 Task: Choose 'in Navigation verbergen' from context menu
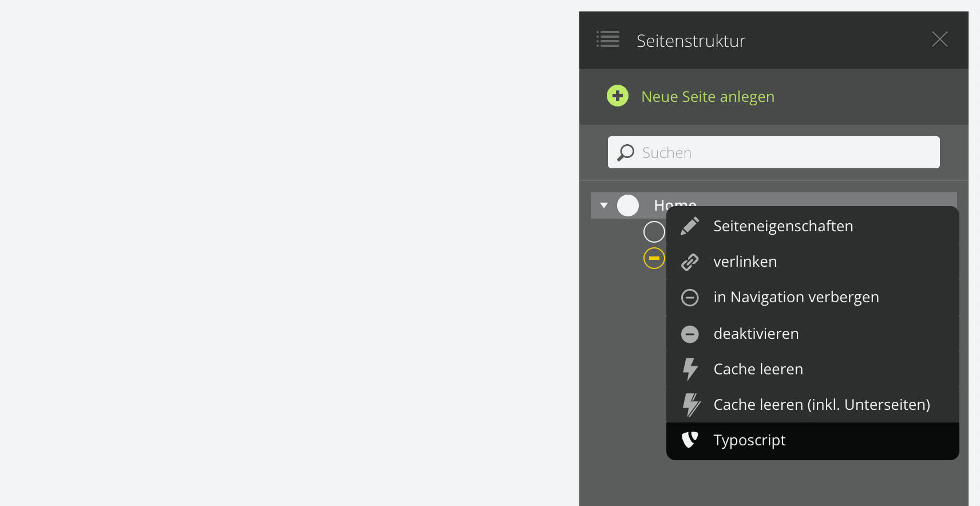coord(796,298)
